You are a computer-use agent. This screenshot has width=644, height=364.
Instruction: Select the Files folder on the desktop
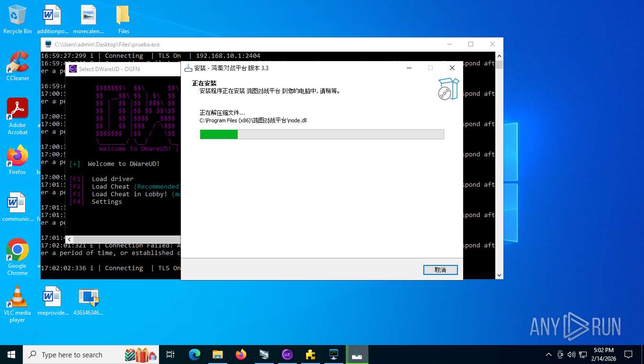pos(124,19)
